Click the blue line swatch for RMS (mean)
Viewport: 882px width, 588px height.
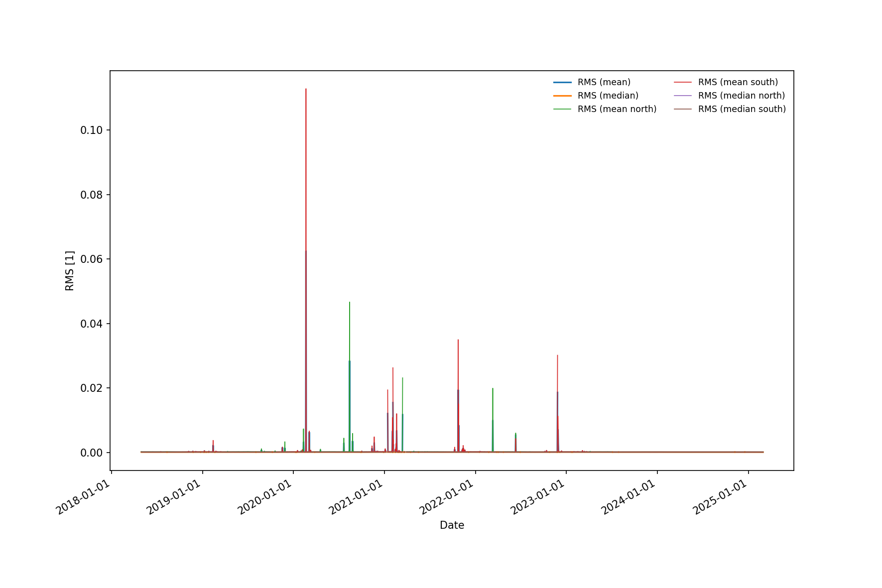tap(562, 82)
